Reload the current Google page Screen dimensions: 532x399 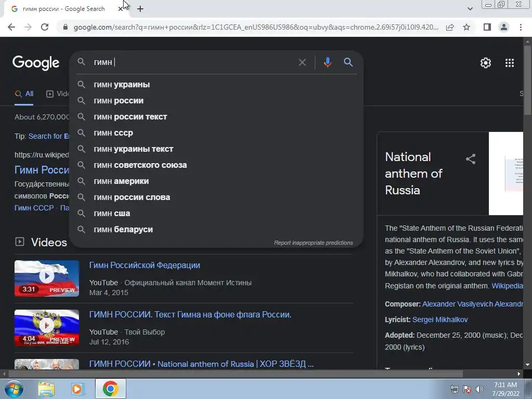pos(45,27)
